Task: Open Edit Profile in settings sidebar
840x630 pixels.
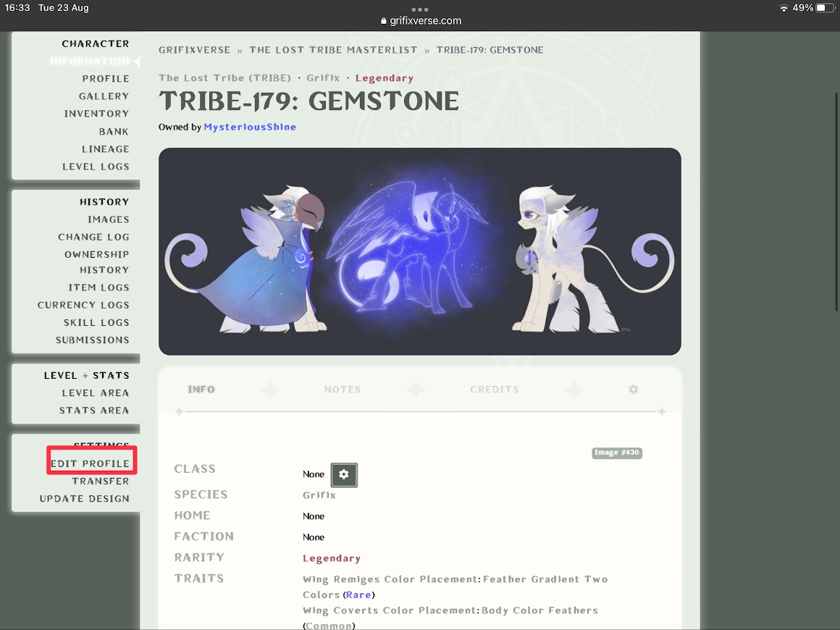Action: pyautogui.click(x=91, y=463)
